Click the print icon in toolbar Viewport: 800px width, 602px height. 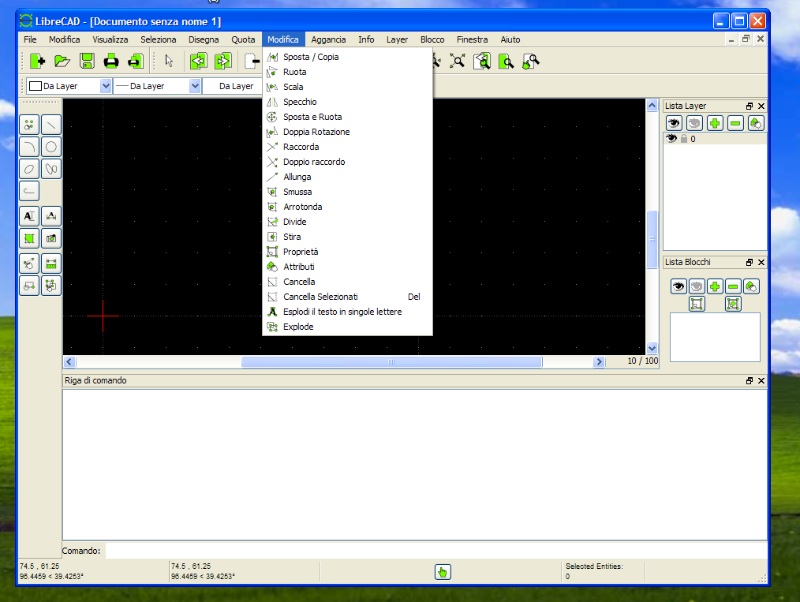(111, 61)
